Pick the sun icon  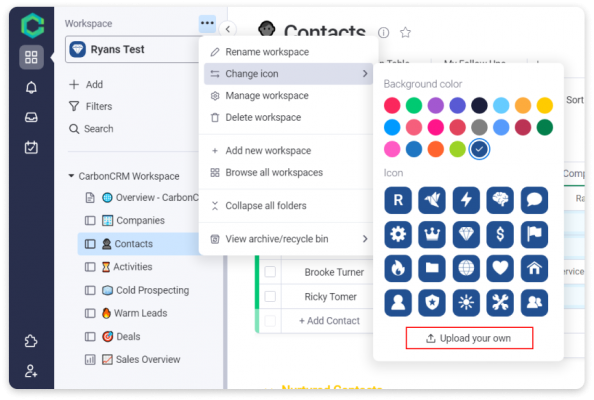pos(466,303)
